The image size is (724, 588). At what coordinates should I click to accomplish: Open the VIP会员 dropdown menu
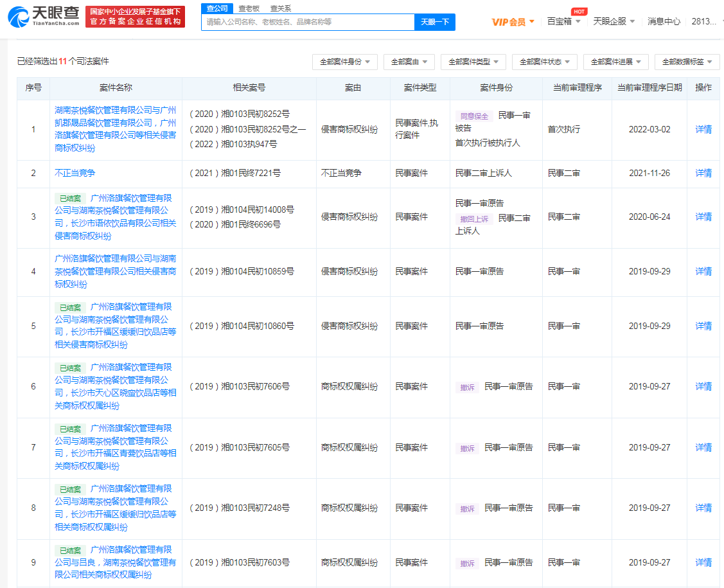[x=513, y=22]
